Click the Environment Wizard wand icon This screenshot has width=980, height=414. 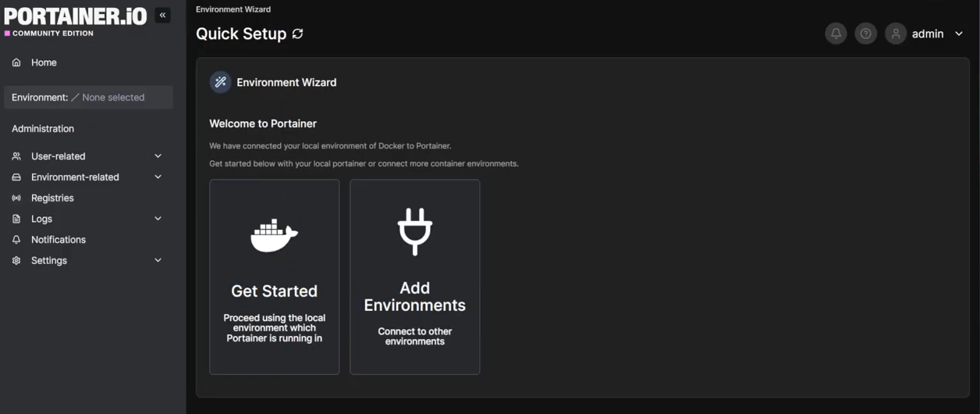click(x=221, y=82)
